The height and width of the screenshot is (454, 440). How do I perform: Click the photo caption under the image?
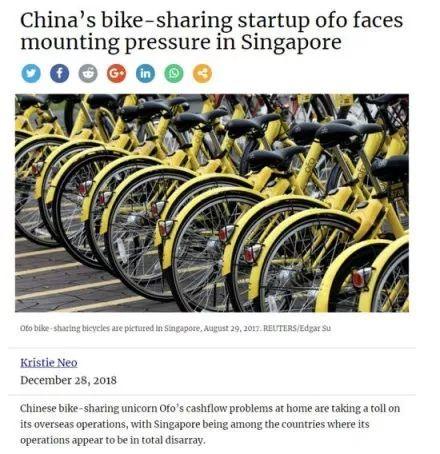(176, 328)
